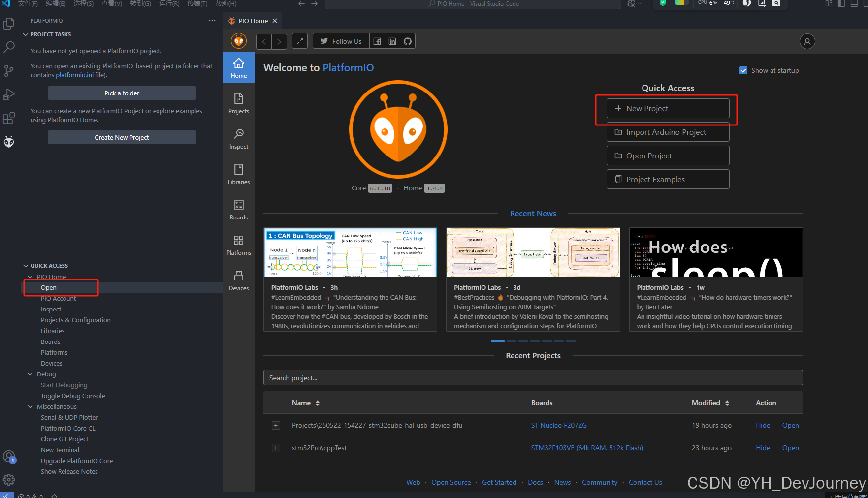Click Pick a folder button

click(x=122, y=93)
